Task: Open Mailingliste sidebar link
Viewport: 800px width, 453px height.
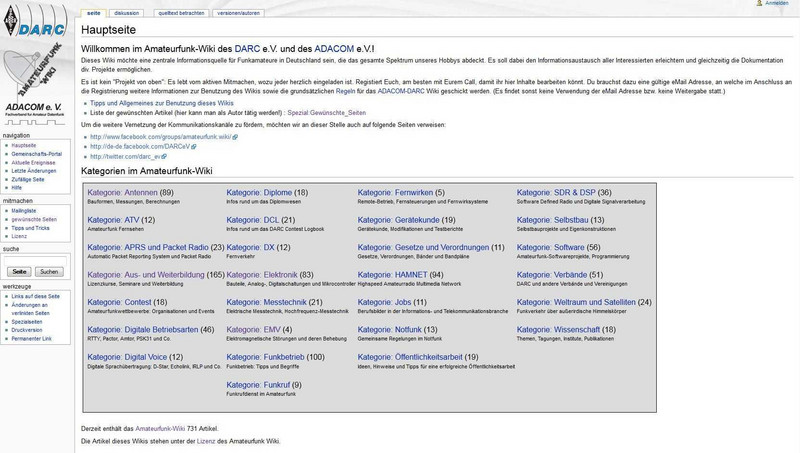Action: (24, 211)
